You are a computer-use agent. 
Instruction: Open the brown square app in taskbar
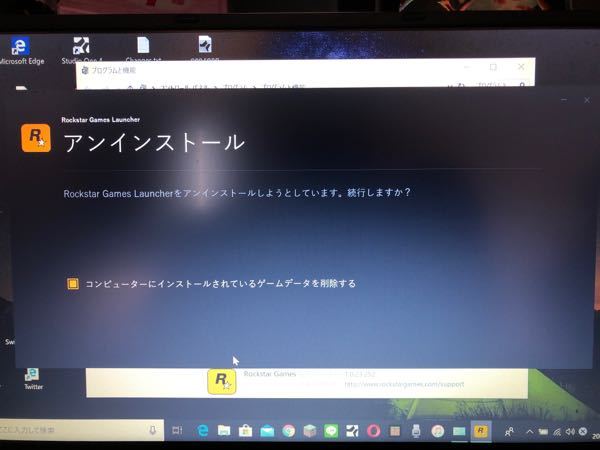tap(395, 431)
